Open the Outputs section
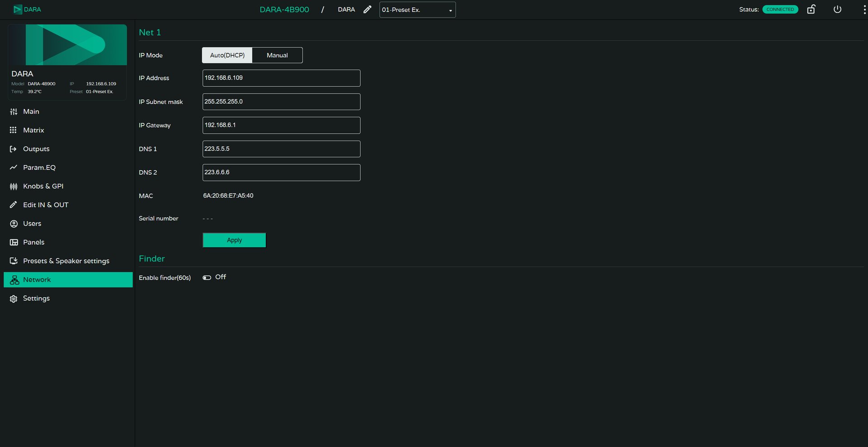Screen dimensions: 868x447 68,149
